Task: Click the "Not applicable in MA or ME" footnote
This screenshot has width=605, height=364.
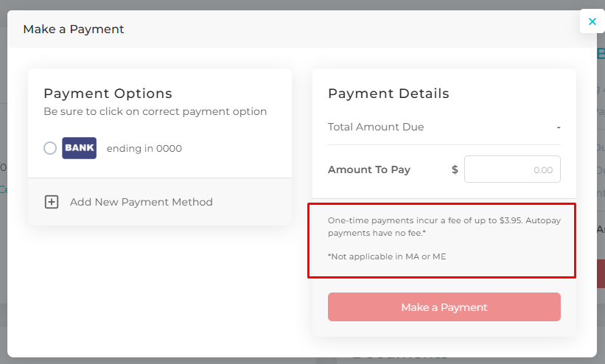Action: tap(387, 256)
